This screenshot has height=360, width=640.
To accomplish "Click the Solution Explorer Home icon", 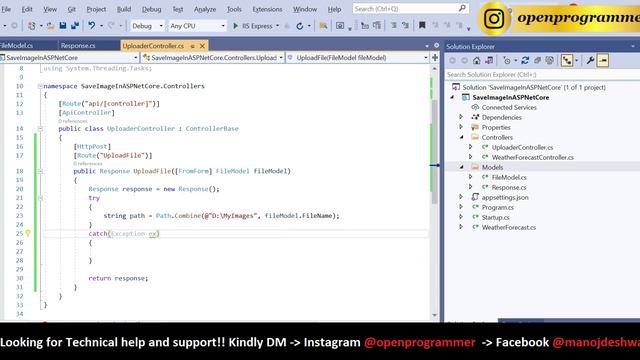I will coord(476,61).
